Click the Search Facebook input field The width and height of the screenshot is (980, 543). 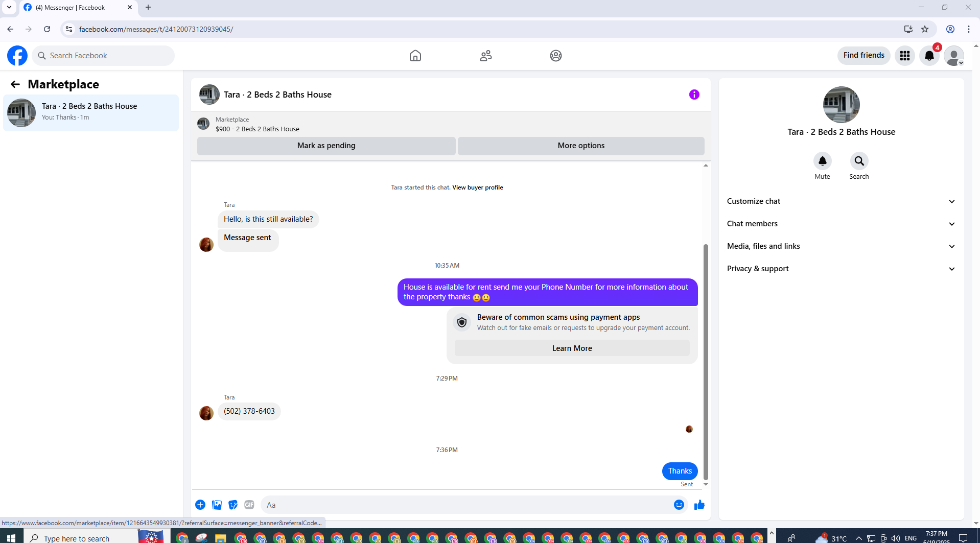click(x=103, y=56)
